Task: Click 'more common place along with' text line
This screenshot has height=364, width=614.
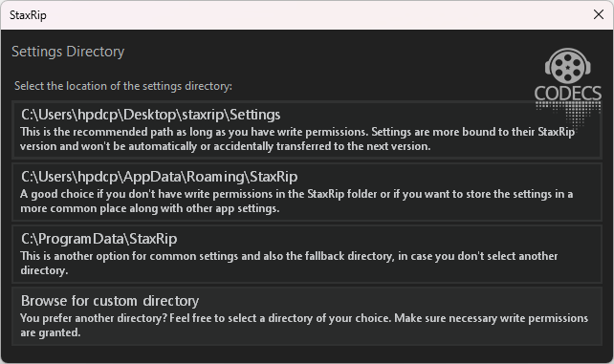Action: coord(149,208)
